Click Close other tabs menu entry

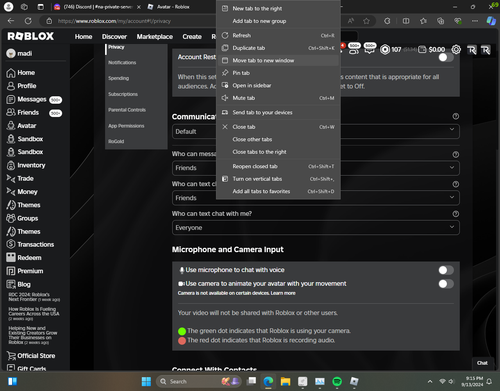pos(278,139)
